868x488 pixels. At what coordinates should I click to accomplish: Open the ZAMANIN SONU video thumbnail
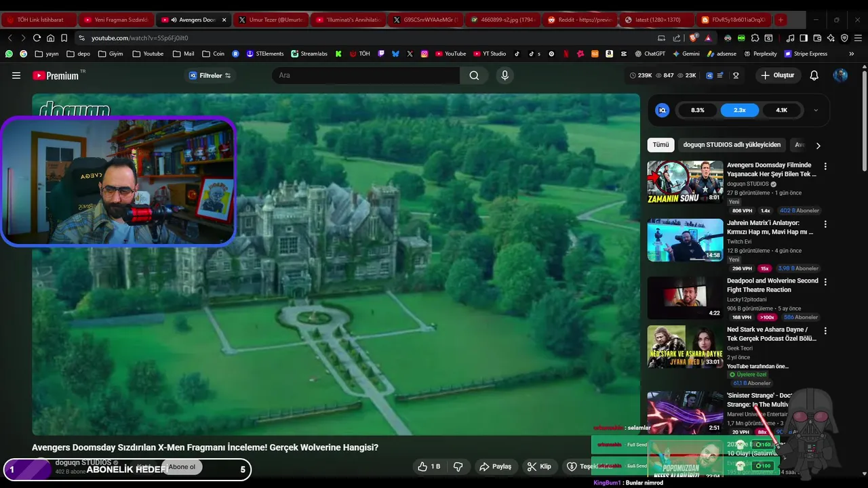tap(685, 182)
